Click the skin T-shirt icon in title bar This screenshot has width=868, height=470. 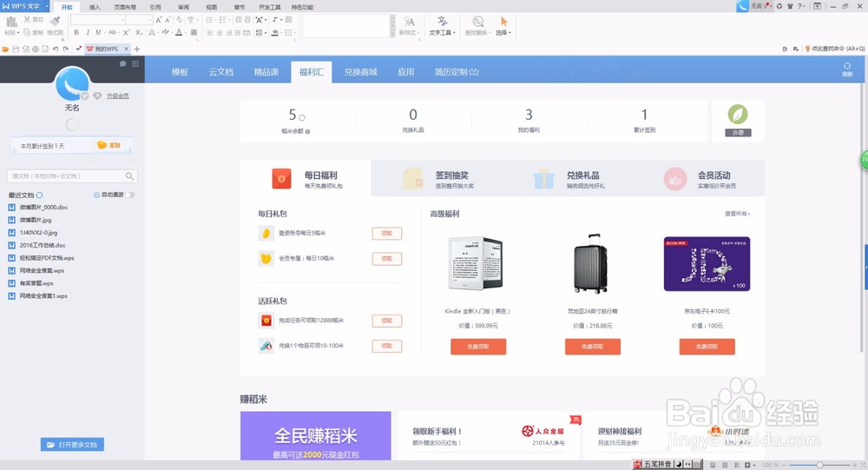tap(790, 6)
